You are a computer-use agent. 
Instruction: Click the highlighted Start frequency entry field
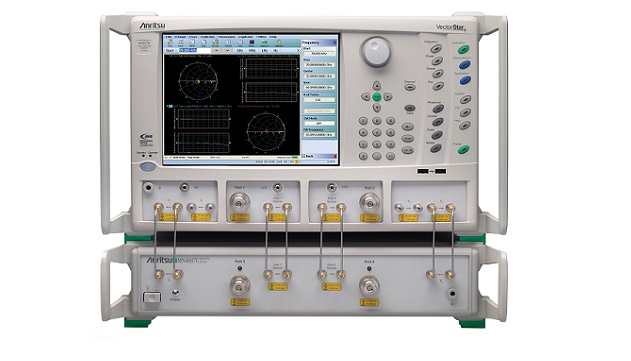click(x=188, y=51)
